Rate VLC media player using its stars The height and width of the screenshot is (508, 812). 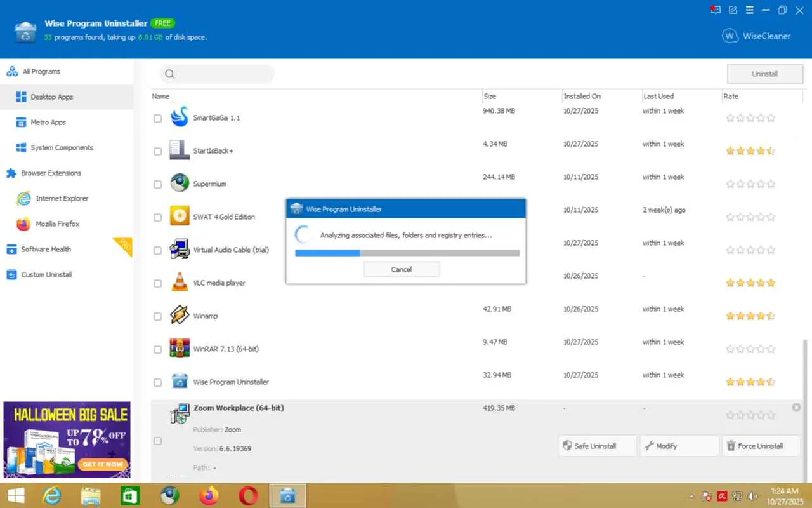coord(750,283)
